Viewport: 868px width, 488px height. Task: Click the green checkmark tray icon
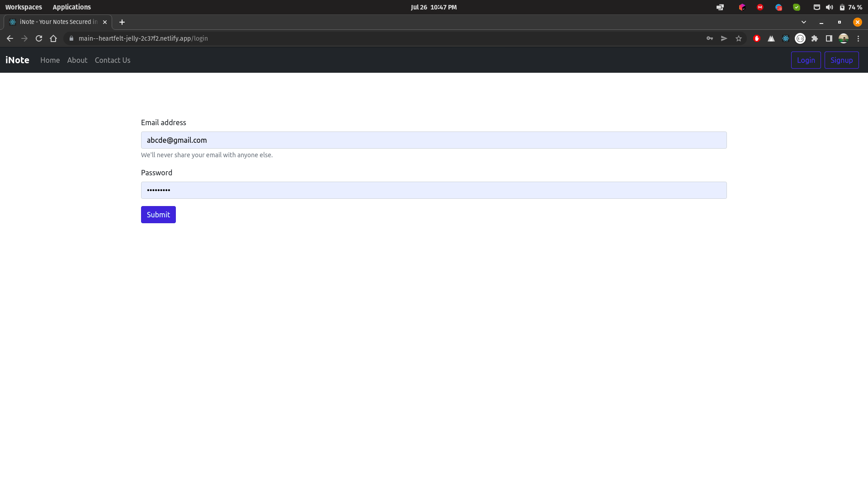(797, 7)
